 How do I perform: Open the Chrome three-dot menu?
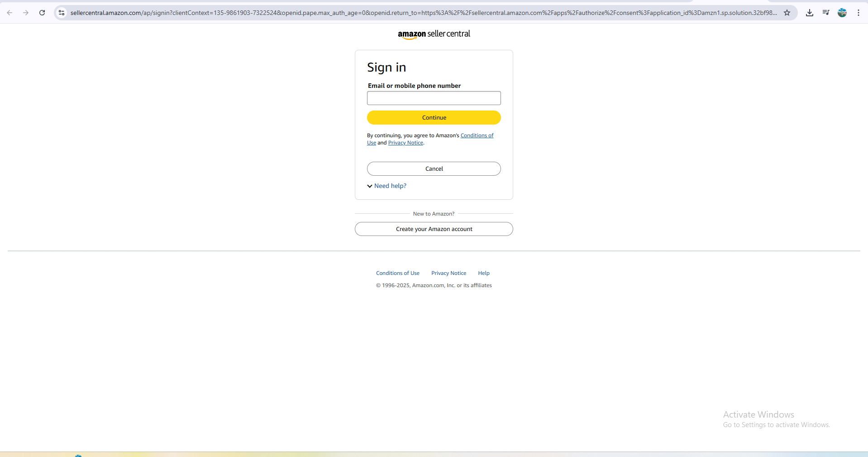pyautogui.click(x=858, y=13)
